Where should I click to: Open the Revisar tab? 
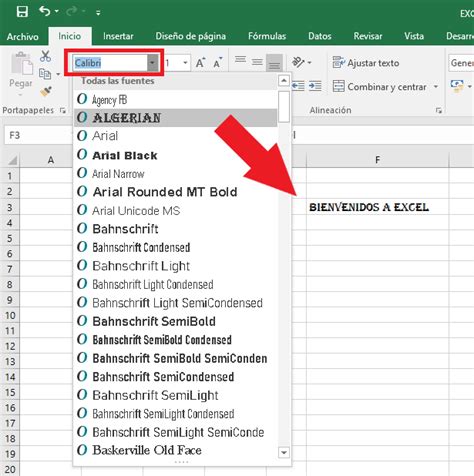coord(368,36)
